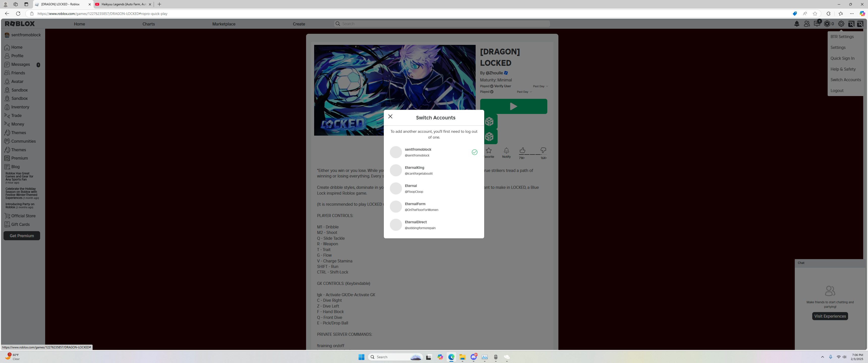Expand the Past Day dropdown beside Verify User
This screenshot has height=363, width=868.
click(x=540, y=86)
